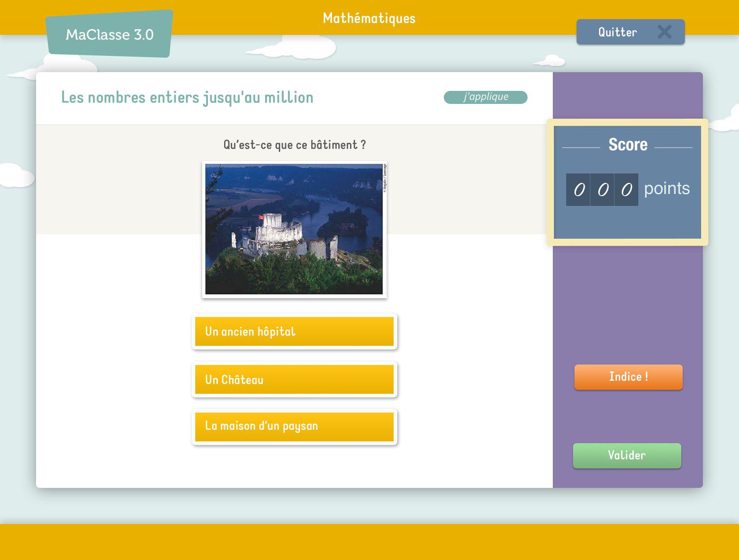The height and width of the screenshot is (560, 739).
Task: Click the X icon on Quitter button
Action: [x=665, y=32]
